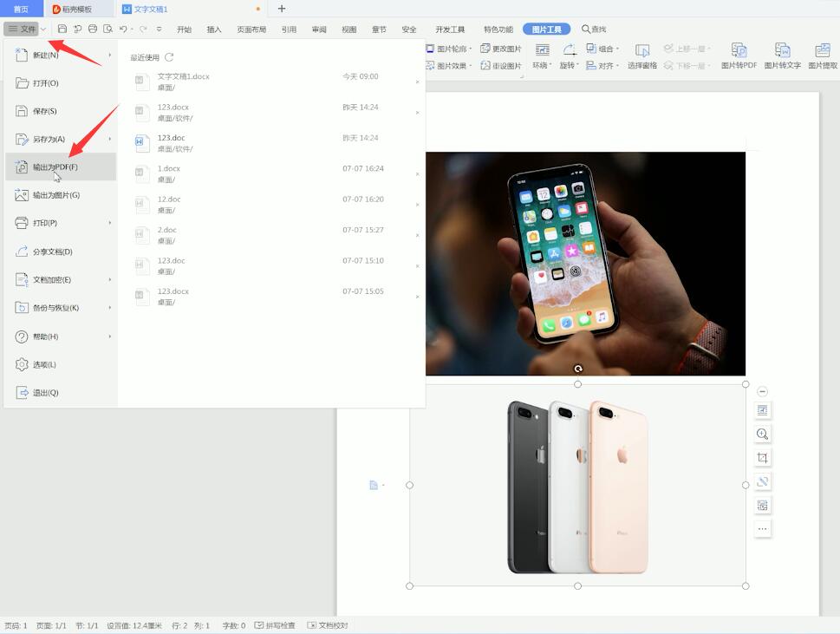This screenshot has width=840, height=634.
Task: Open the 视图 ribbon tab
Action: point(348,29)
